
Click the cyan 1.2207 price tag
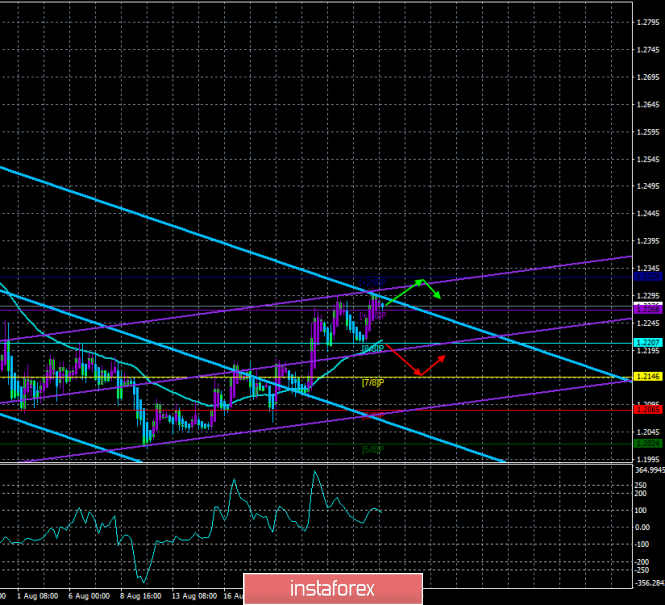click(x=646, y=343)
